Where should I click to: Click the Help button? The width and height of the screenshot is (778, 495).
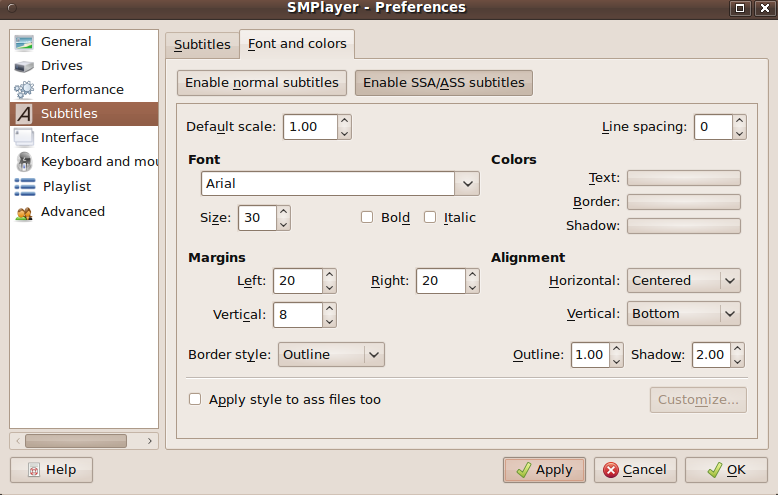(52, 470)
